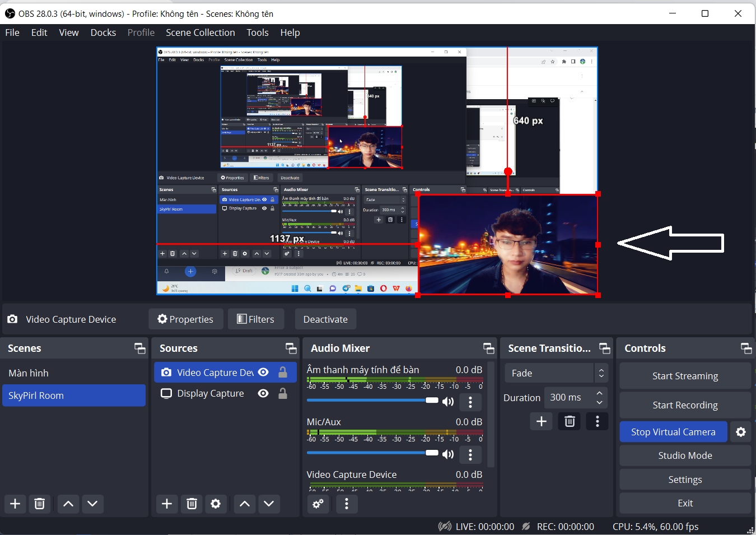Open source properties gear in Sources panel

[x=216, y=504]
